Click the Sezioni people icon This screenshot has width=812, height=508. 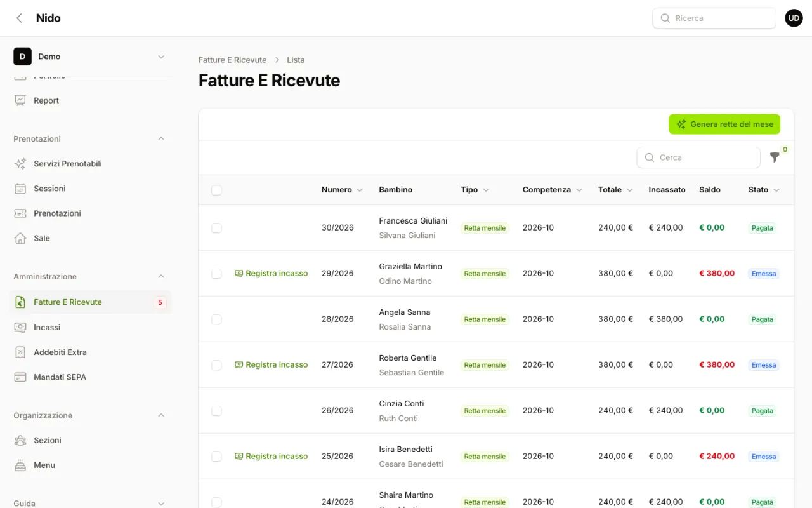(x=20, y=440)
